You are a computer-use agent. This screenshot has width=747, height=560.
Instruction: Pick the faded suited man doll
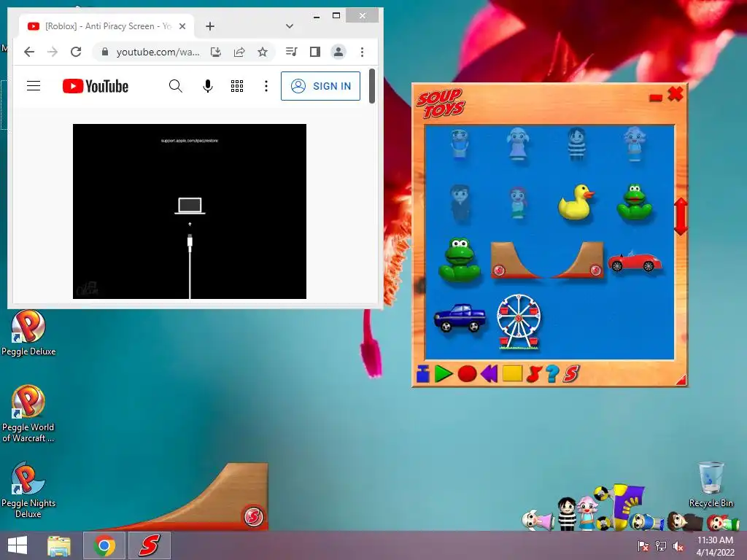click(460, 204)
